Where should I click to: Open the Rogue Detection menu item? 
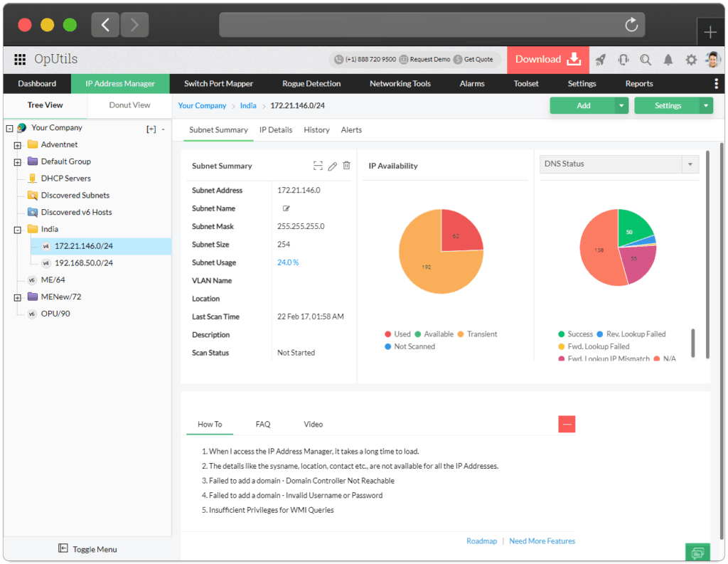[311, 84]
